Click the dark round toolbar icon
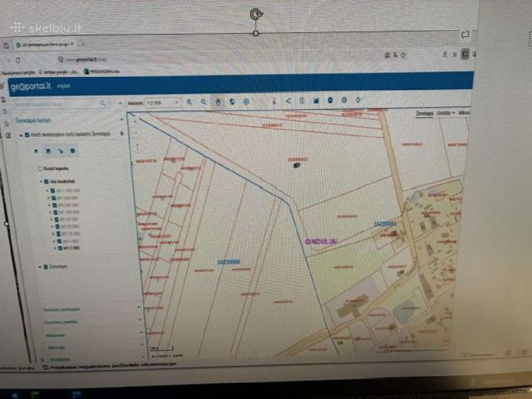Viewport: 532px width, 399px height. click(x=330, y=100)
